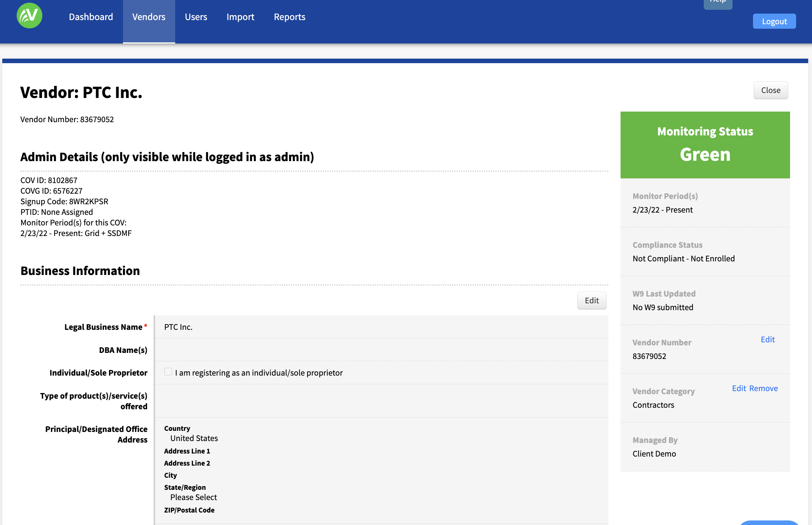The image size is (812, 525).
Task: Edit the Vendor Category
Action: pos(739,388)
